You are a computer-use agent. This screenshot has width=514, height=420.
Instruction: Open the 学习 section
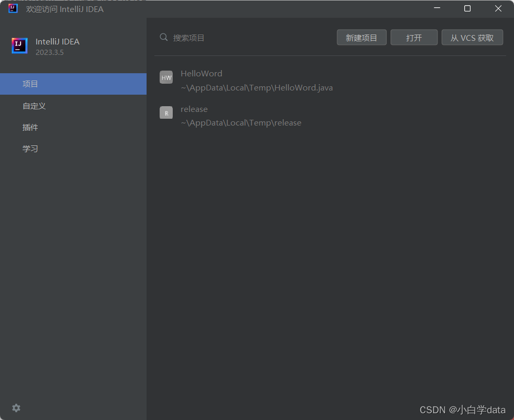coord(30,149)
